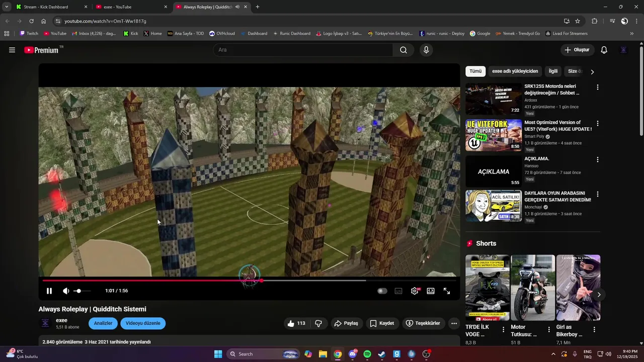Reload the current page
Viewport: 644px width, 362px height.
click(31, 21)
